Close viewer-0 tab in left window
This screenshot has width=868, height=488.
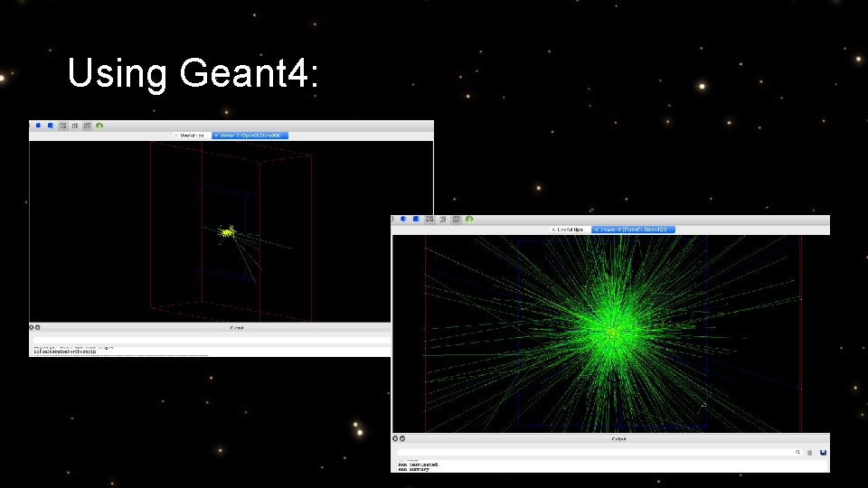tap(216, 135)
